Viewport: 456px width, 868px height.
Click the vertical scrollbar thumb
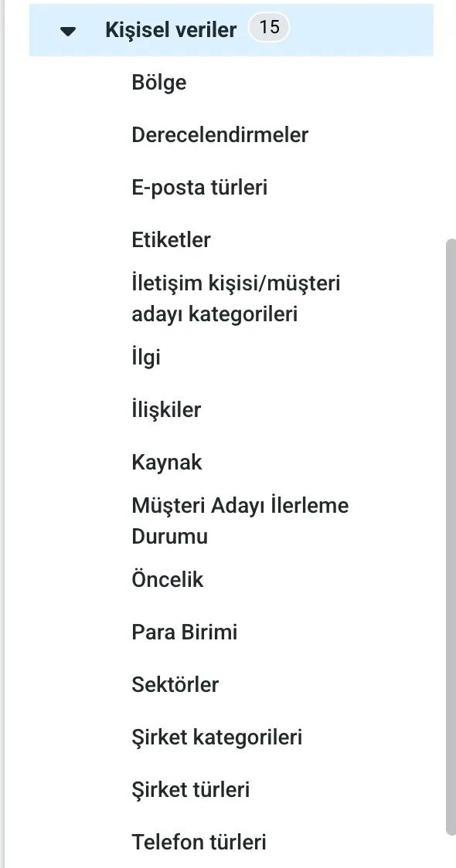coord(451,537)
